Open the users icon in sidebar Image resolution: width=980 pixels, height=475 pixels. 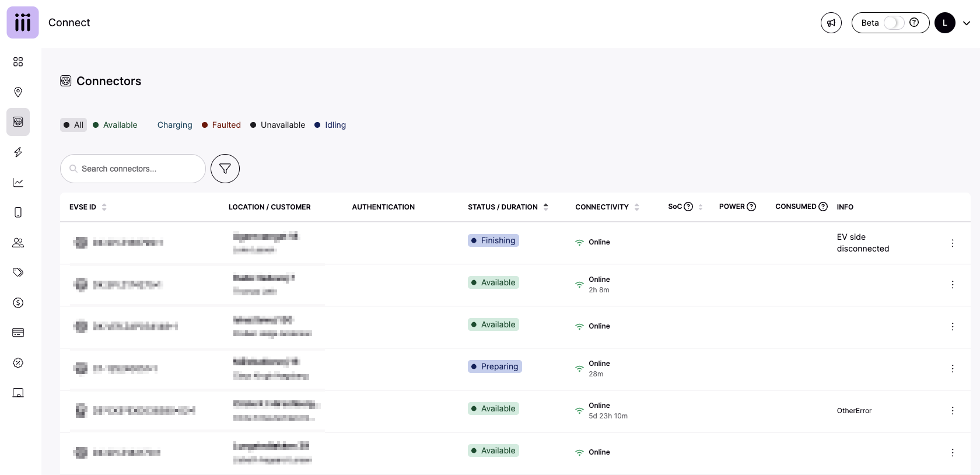coord(18,243)
